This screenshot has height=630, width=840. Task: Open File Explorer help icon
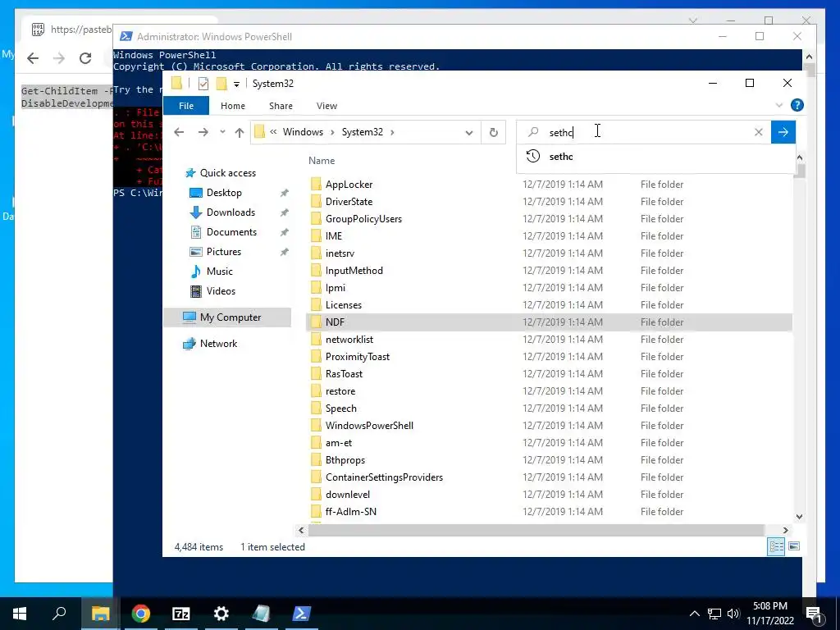click(x=797, y=105)
